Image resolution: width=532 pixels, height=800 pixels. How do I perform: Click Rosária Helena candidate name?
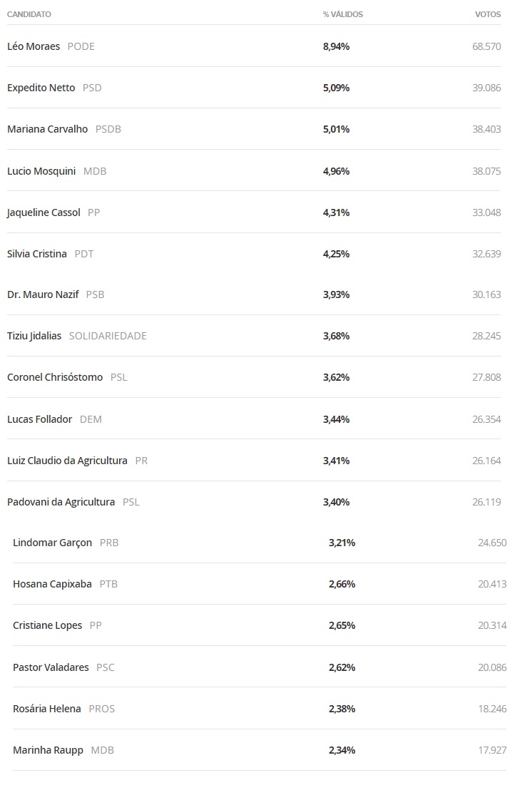pyautogui.click(x=47, y=709)
